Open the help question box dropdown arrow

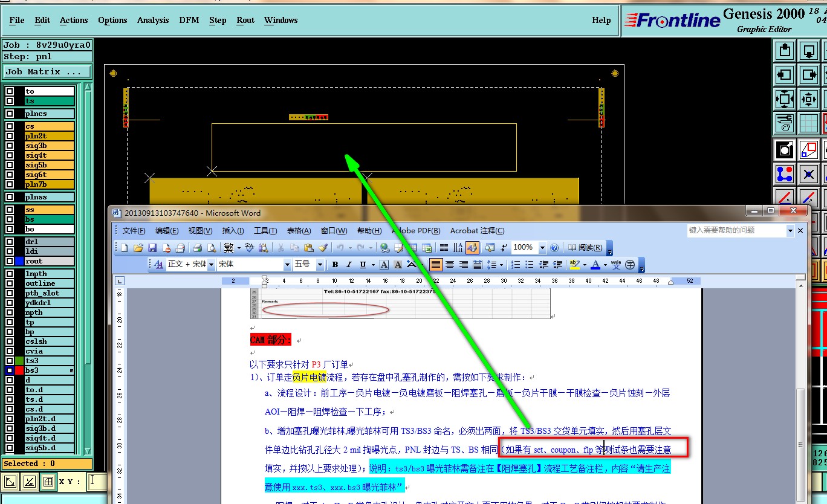point(790,230)
